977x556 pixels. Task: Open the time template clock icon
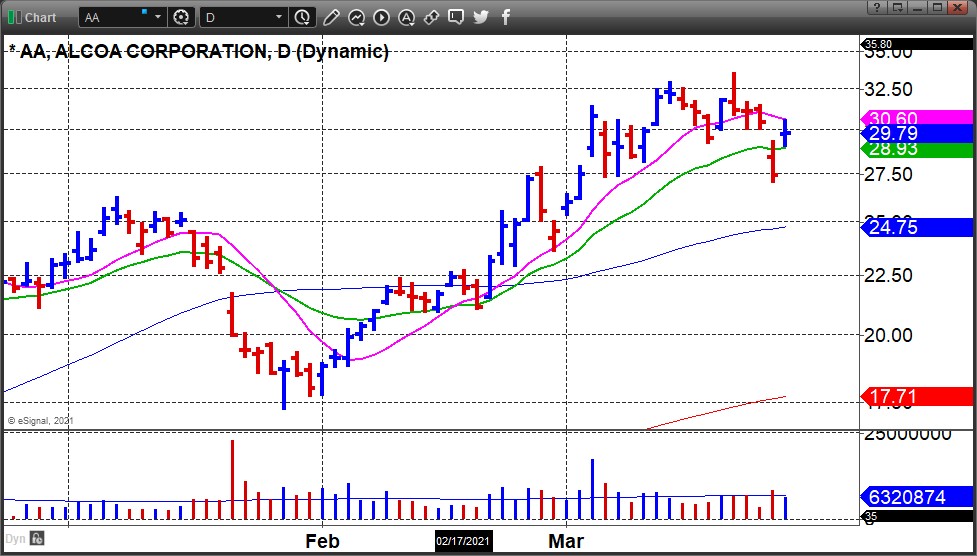coord(302,17)
